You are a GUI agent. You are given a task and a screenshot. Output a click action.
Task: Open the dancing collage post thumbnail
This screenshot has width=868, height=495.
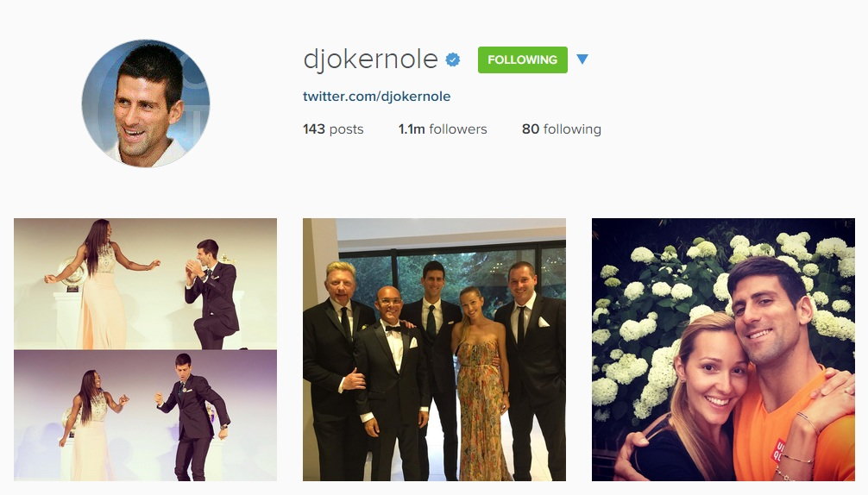pyautogui.click(x=146, y=349)
